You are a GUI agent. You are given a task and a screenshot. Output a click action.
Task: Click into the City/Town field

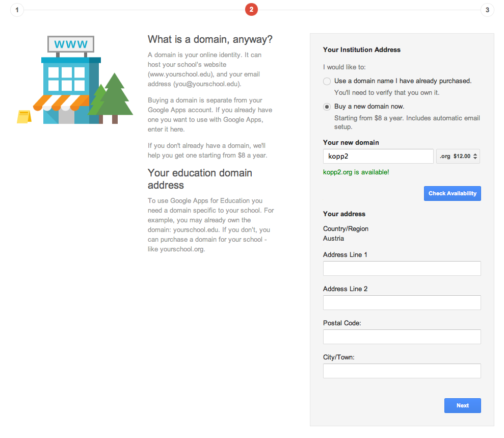[402, 371]
